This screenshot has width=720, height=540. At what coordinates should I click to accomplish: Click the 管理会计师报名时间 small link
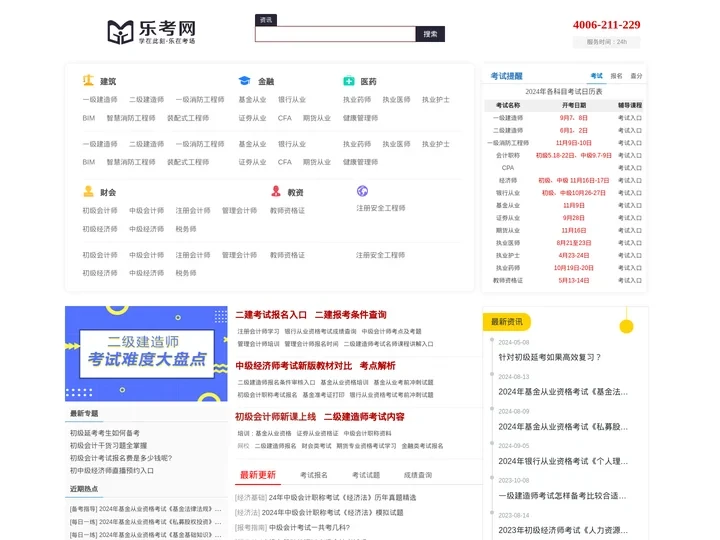(311, 344)
